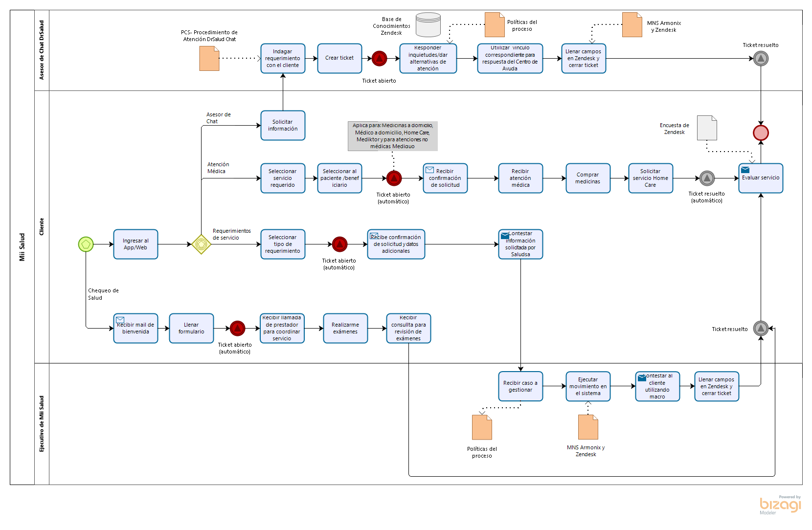Select Ejecutar movimiento en el sistema task
The image size is (812, 530).
pyautogui.click(x=588, y=386)
